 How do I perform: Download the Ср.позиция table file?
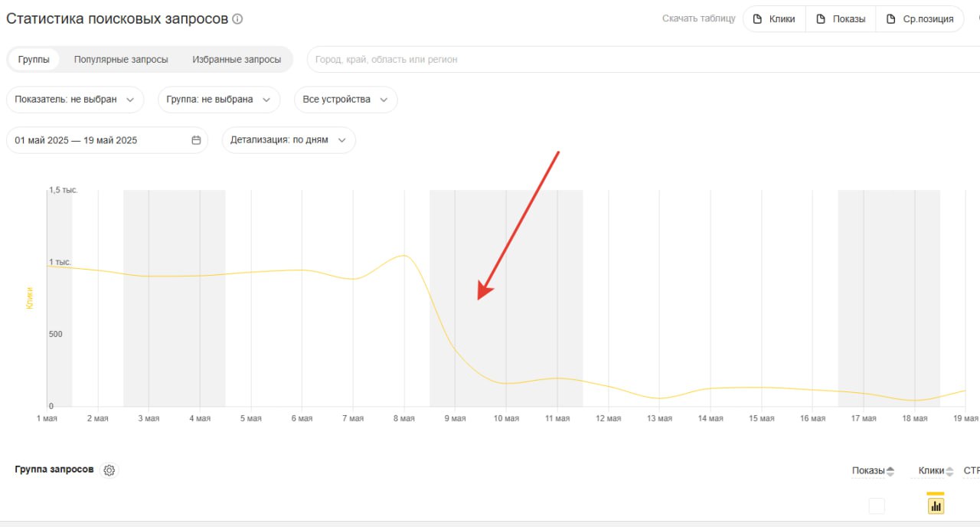pyautogui.click(x=920, y=19)
